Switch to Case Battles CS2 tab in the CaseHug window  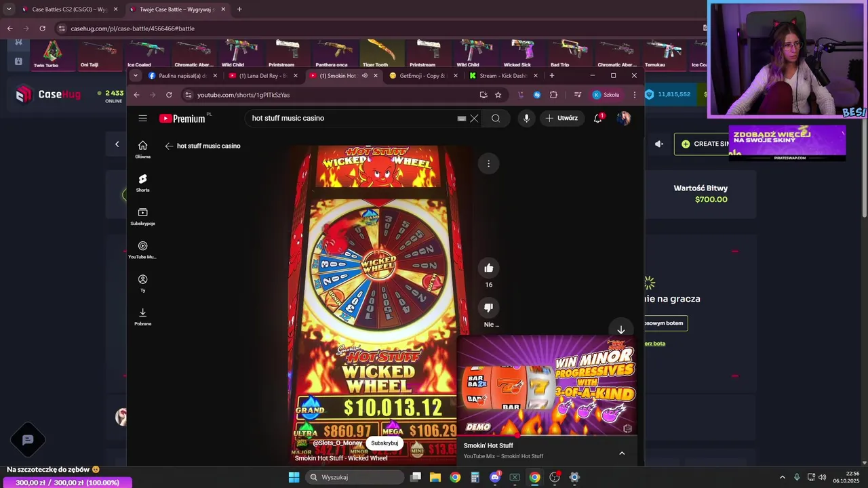(x=69, y=9)
